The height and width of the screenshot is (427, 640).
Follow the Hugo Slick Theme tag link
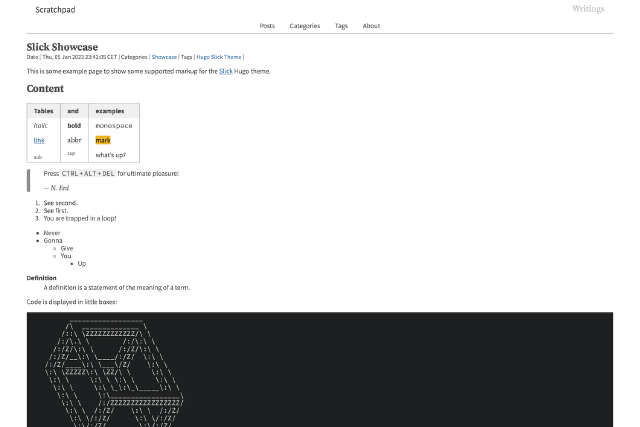pos(219,57)
